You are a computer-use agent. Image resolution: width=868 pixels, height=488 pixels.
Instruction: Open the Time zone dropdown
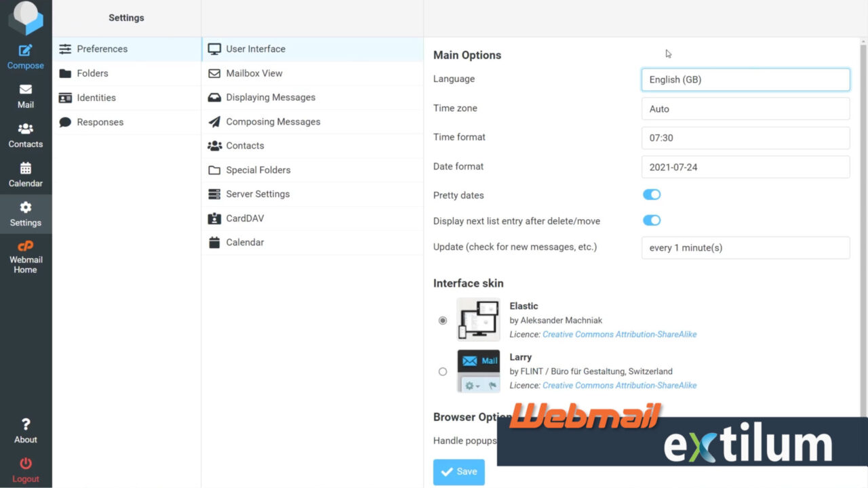tap(745, 108)
